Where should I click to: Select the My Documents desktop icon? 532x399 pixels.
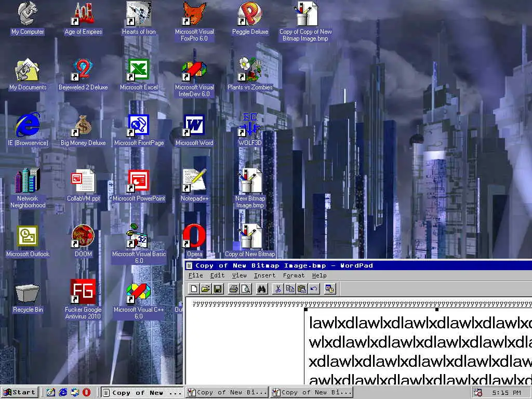[28, 74]
